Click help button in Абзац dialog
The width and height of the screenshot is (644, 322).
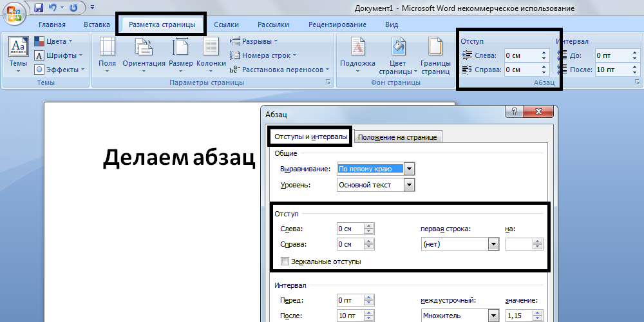(515, 111)
